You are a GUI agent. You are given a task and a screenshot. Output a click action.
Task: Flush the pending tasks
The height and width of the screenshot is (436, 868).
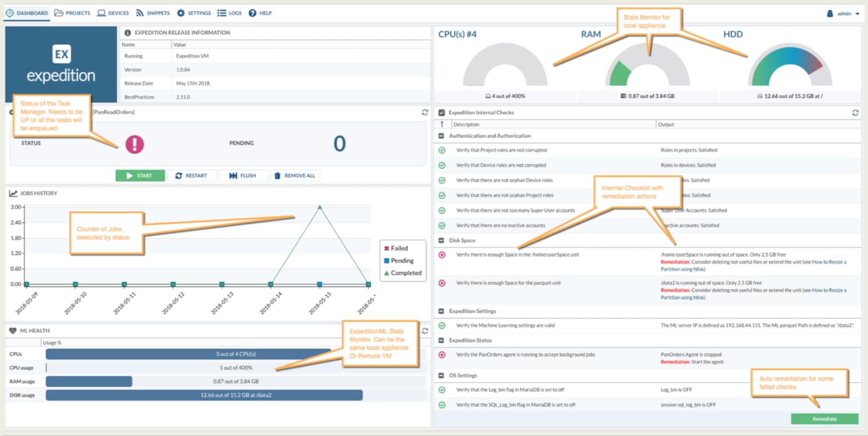[243, 175]
